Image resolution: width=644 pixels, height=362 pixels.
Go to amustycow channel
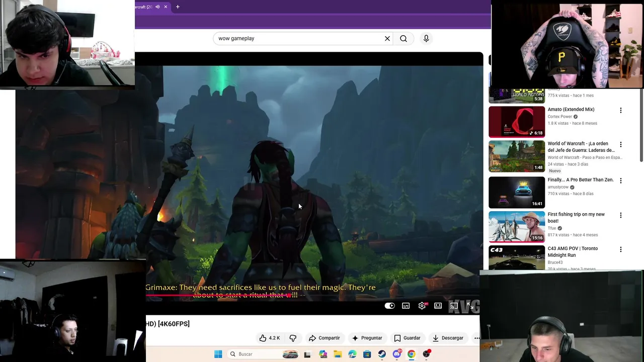point(558,187)
